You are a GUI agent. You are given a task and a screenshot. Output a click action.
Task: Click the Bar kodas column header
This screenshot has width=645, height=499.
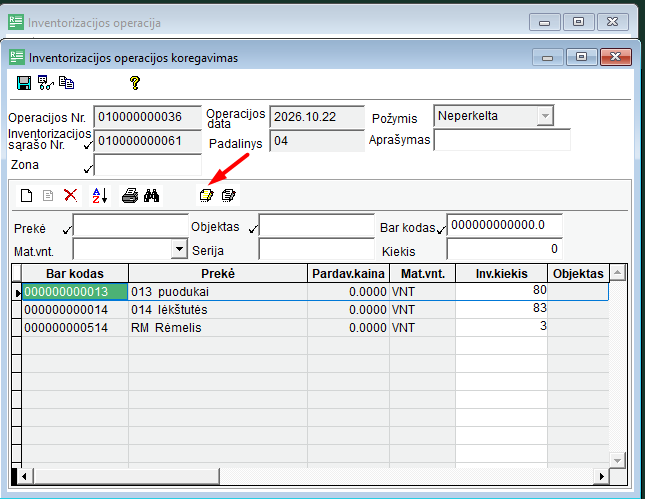point(75,274)
